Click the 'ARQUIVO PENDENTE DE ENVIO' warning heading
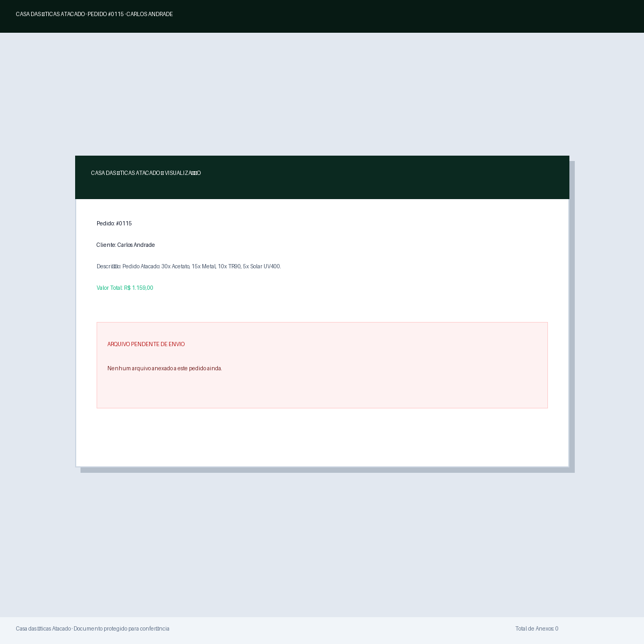The width and height of the screenshot is (644, 644). (146, 345)
